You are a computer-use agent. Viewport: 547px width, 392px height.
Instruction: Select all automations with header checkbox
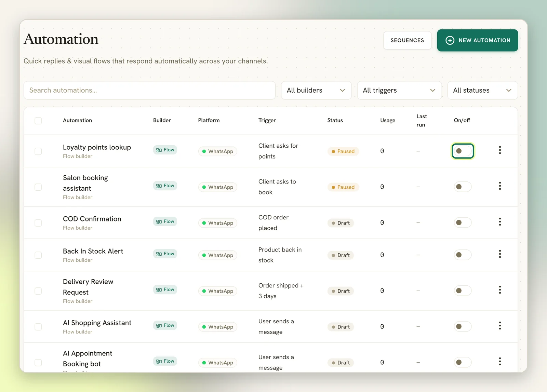[x=38, y=121]
